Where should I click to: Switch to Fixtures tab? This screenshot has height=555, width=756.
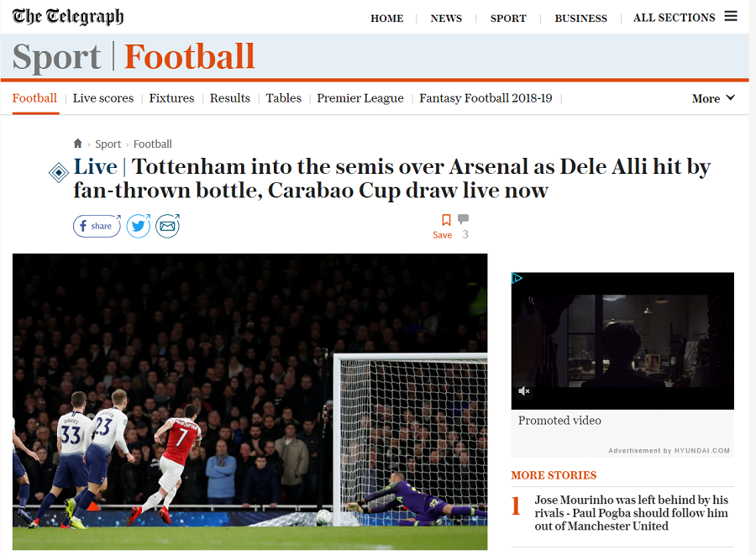pyautogui.click(x=171, y=98)
